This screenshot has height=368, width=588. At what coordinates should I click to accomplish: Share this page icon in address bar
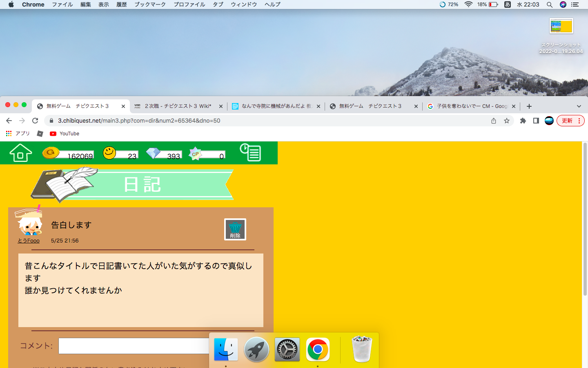(x=494, y=121)
